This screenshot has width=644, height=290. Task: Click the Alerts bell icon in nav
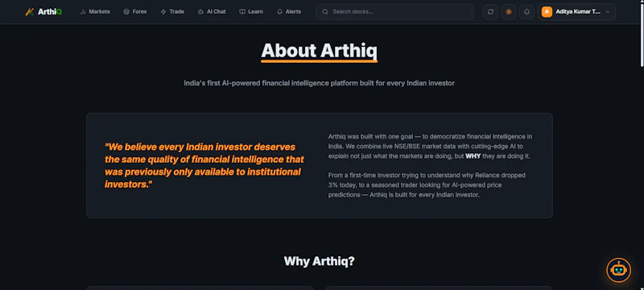click(x=279, y=12)
